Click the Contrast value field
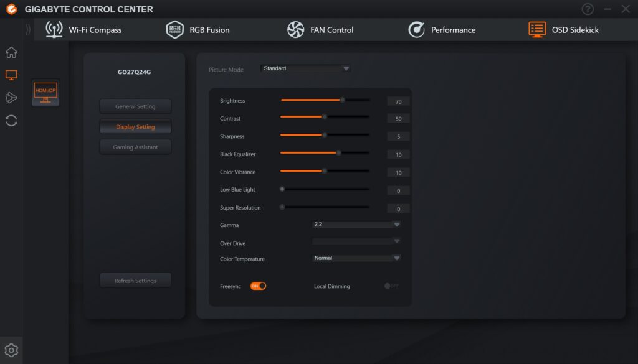638x364 pixels. click(x=398, y=119)
